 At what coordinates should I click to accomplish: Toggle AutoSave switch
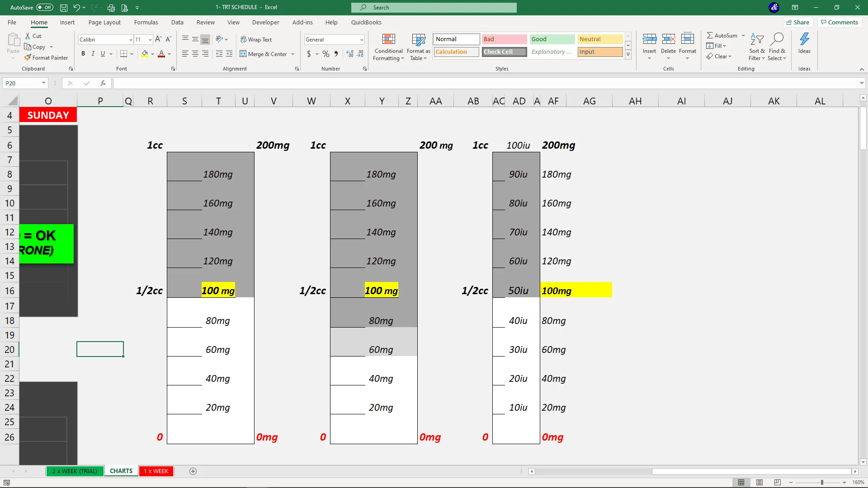click(44, 8)
